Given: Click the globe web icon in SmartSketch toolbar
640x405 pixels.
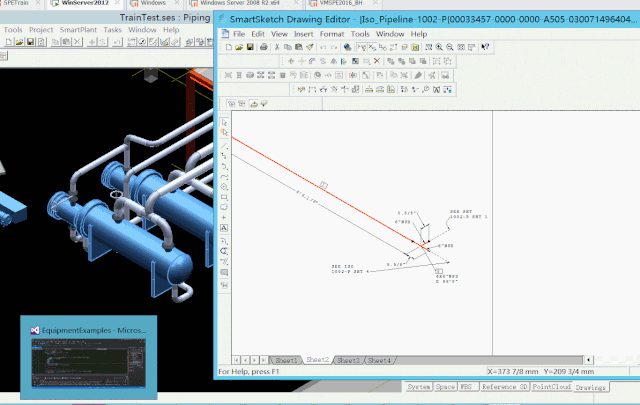Looking at the screenshot, I should 347,47.
